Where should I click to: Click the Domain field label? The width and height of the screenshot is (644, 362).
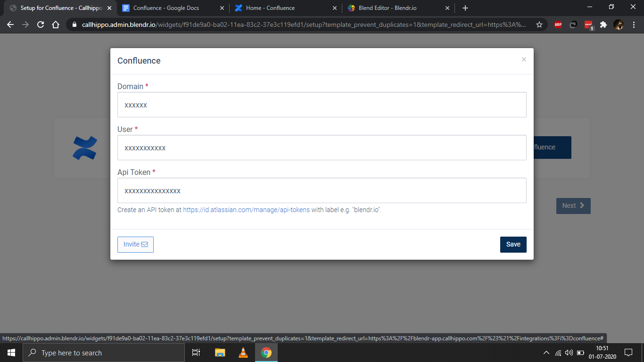coord(133,86)
